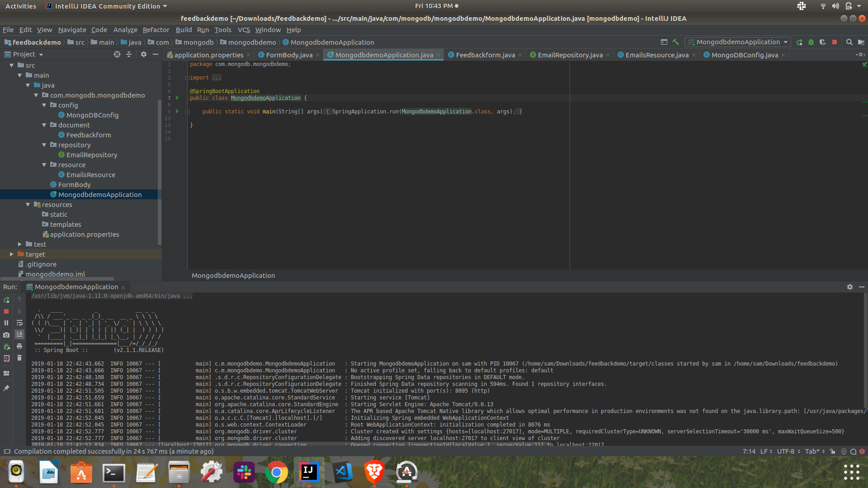Open EmailRepository in the project tree
Screen dimensions: 868x488
92,155
